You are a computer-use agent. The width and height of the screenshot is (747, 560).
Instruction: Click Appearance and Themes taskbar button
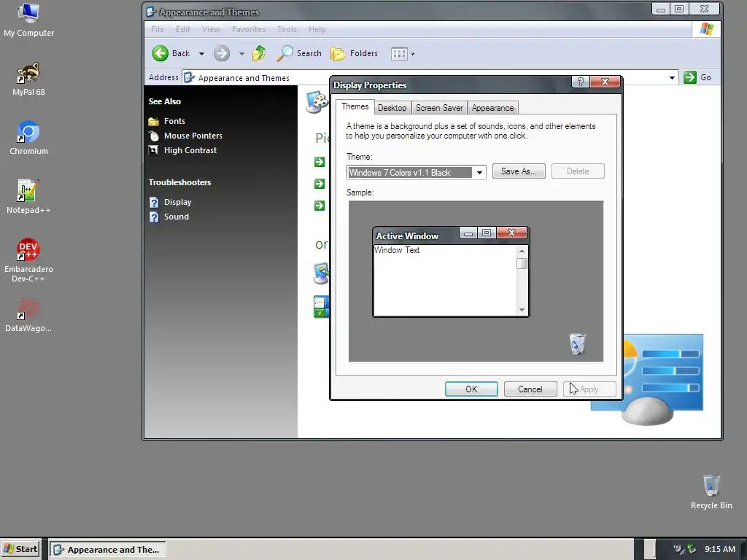click(x=108, y=550)
